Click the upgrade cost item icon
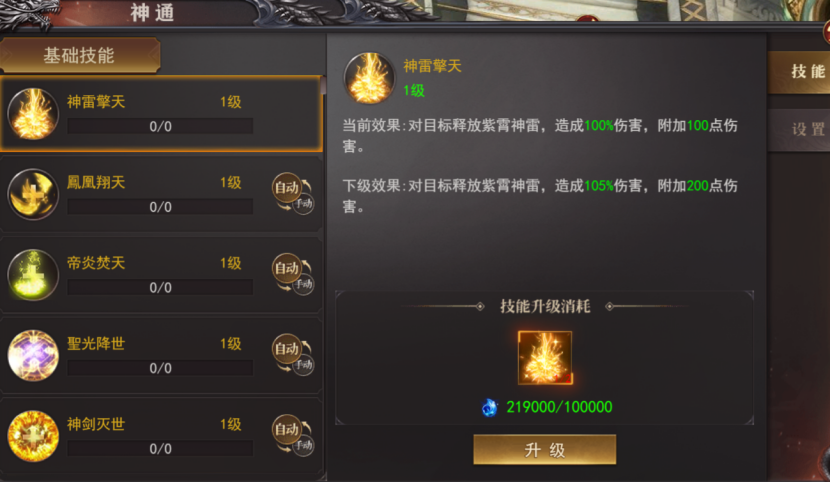Viewport: 831px width, 483px height. [545, 358]
